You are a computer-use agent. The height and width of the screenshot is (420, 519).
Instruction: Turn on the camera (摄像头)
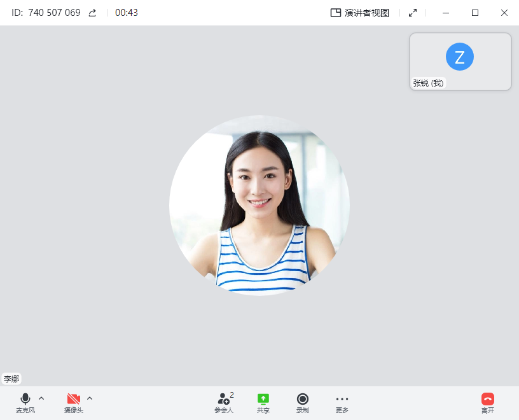click(x=74, y=403)
